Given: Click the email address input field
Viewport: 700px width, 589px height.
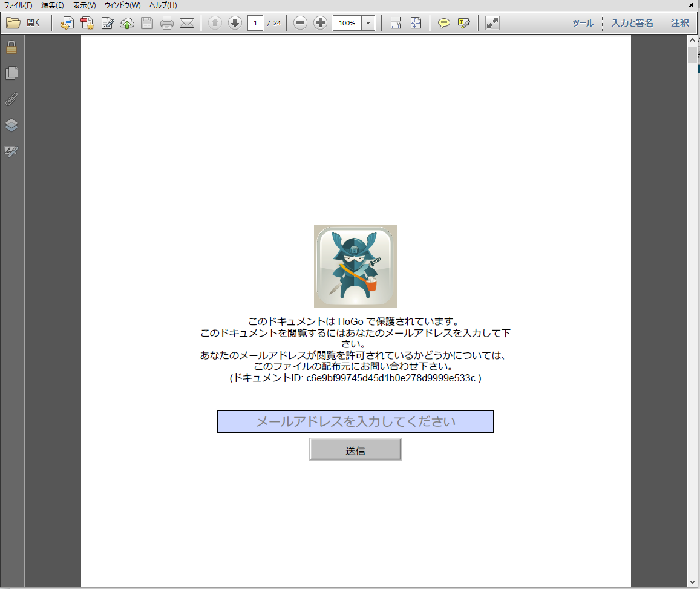Looking at the screenshot, I should point(355,421).
